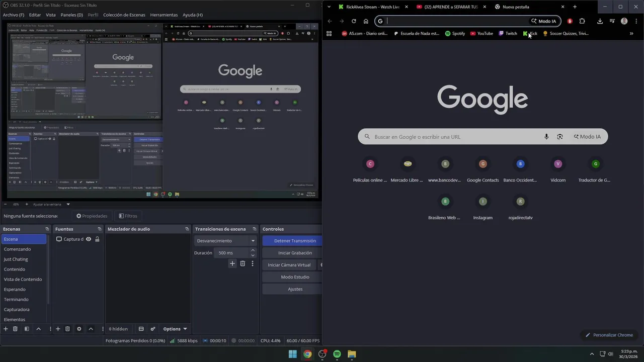Remove transition with trash icon
The image size is (644, 362).
[x=243, y=263]
